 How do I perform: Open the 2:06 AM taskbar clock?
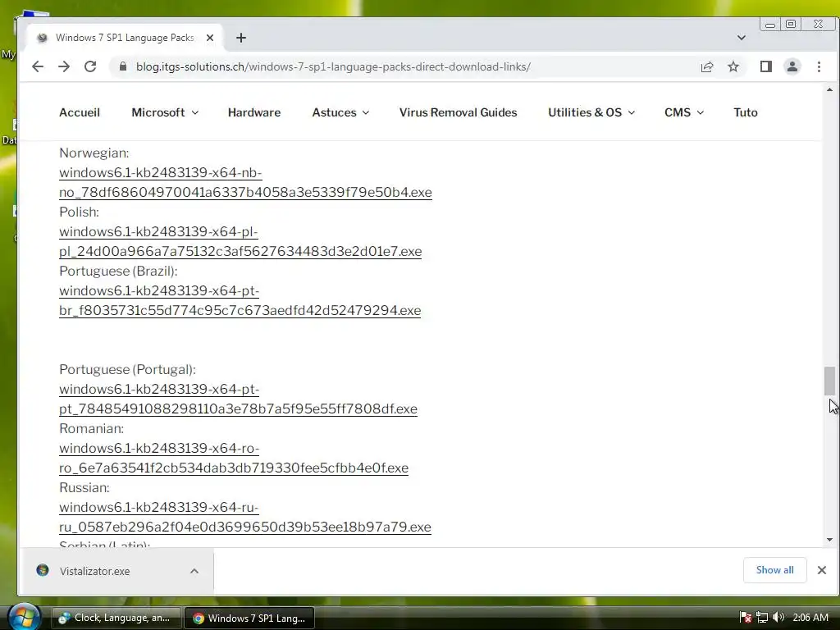810,618
